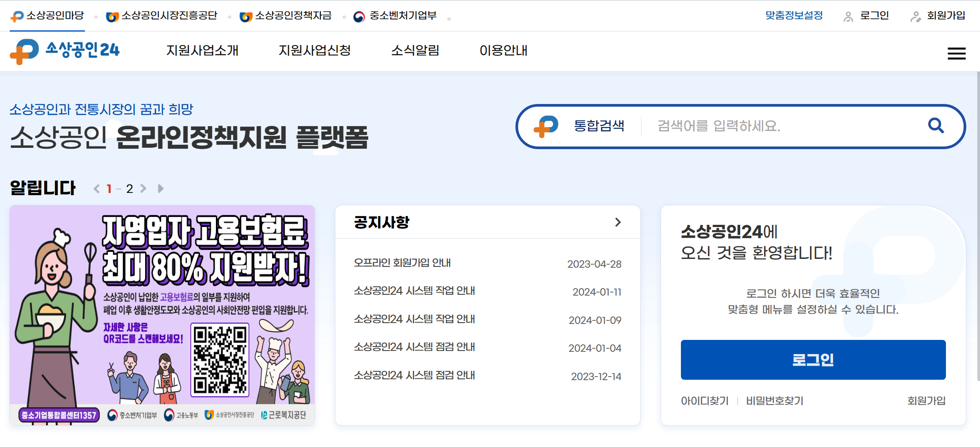
Task: Select banner page 1
Action: tap(109, 189)
